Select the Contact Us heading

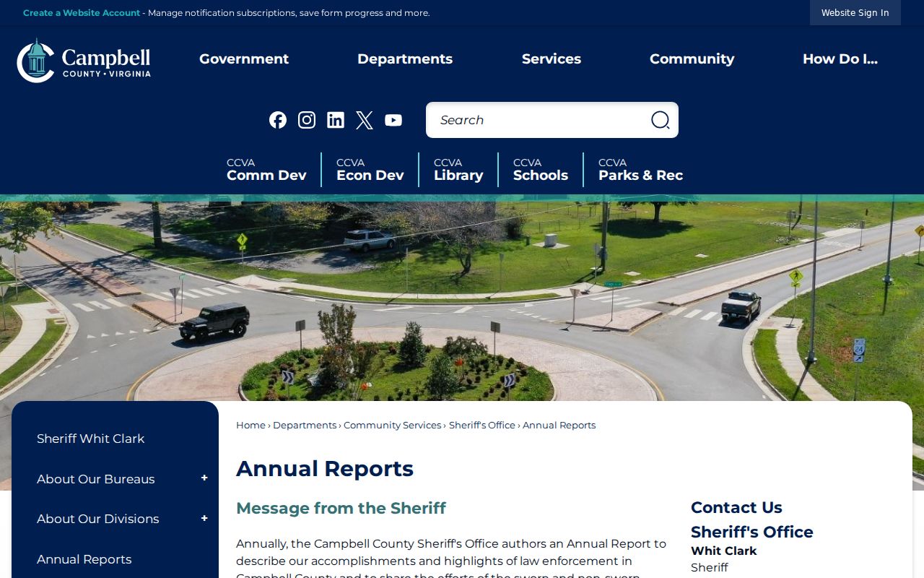pos(736,507)
